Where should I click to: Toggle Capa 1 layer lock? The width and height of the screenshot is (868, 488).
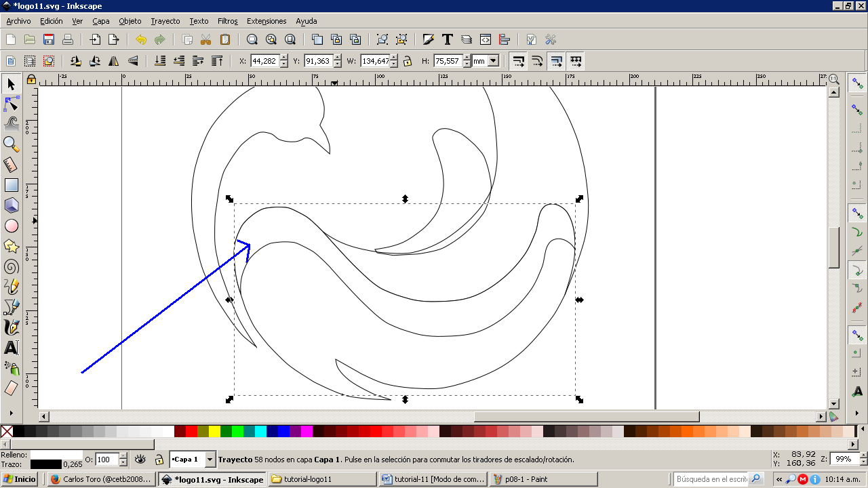point(159,459)
